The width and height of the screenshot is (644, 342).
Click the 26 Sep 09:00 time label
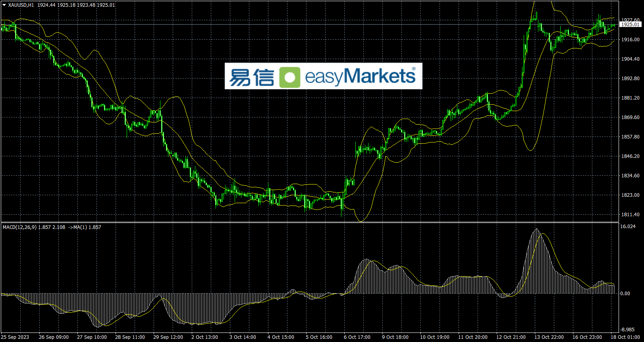(54, 337)
